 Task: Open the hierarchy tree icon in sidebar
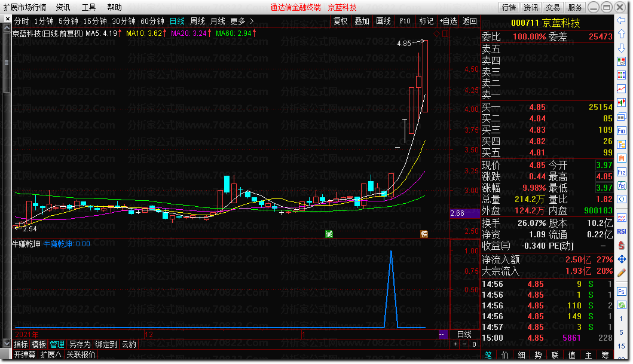coord(621,144)
